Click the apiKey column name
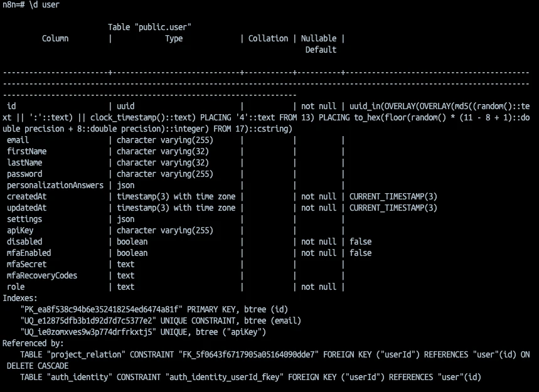The image size is (539, 392). click(x=20, y=230)
